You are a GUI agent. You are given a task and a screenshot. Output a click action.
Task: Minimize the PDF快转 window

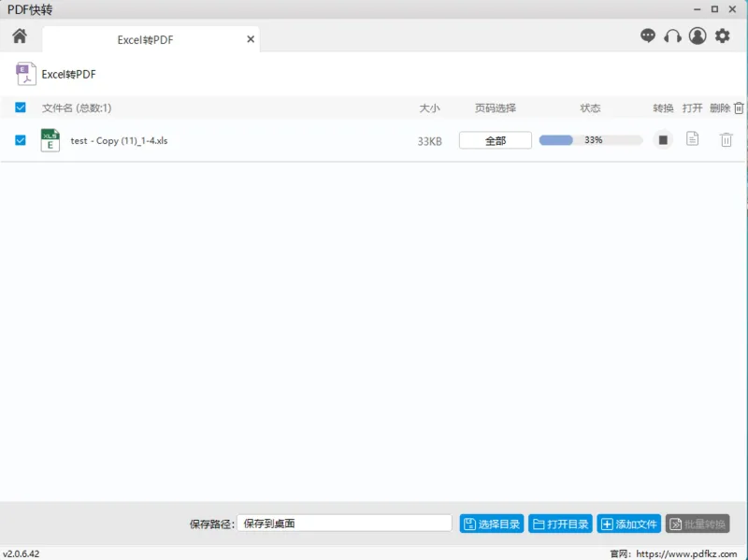697,9
